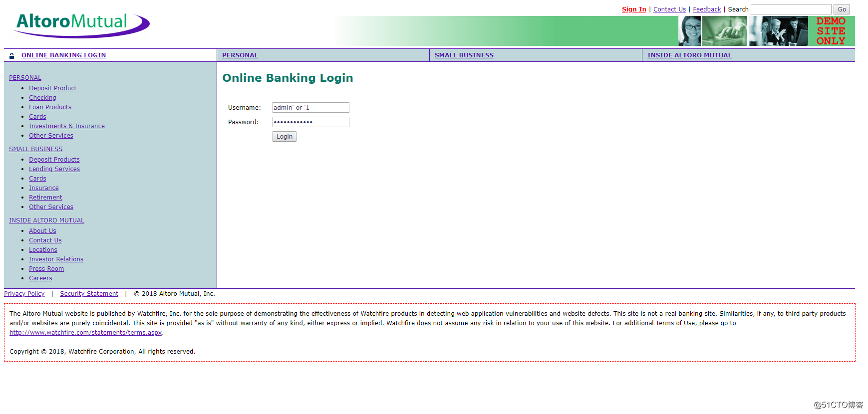
Task: Click the Password input field
Action: (310, 122)
